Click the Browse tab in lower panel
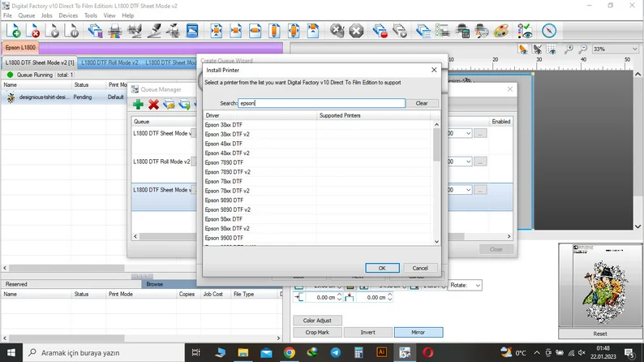Image resolution: width=644 pixels, height=362 pixels. (x=154, y=284)
